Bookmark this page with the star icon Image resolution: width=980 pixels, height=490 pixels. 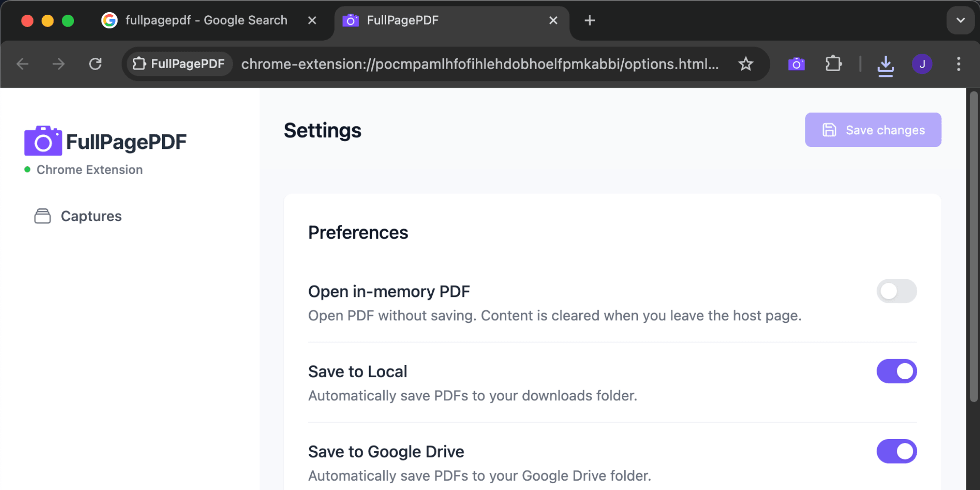tap(746, 64)
